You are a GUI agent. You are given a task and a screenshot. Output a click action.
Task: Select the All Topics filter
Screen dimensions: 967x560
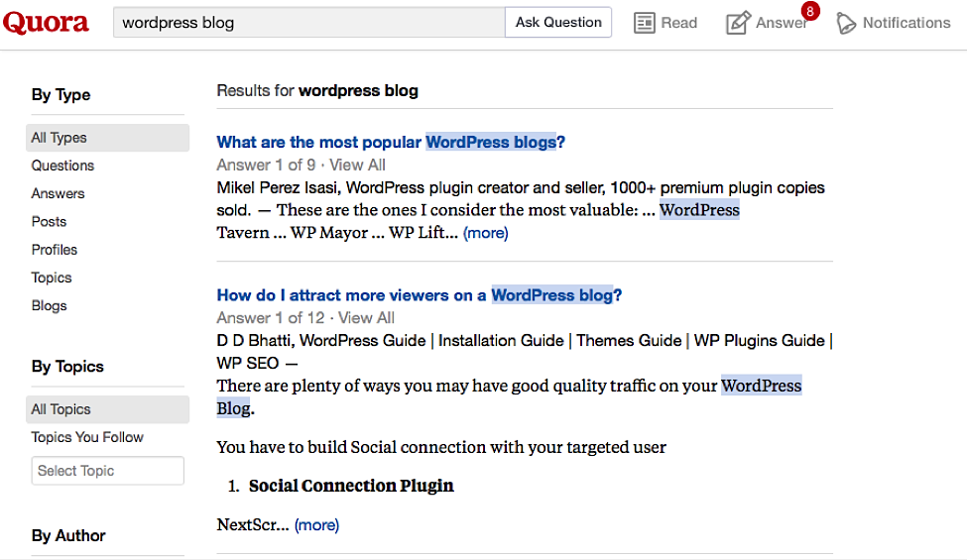[60, 409]
